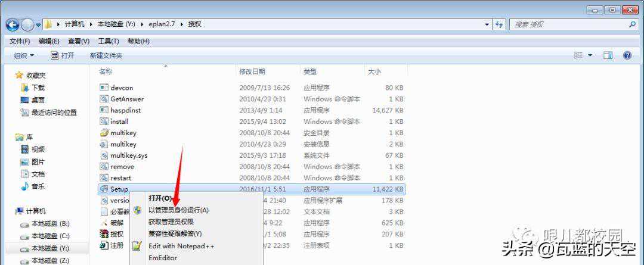
Task: Click the help question mark icon
Action: tap(627, 55)
